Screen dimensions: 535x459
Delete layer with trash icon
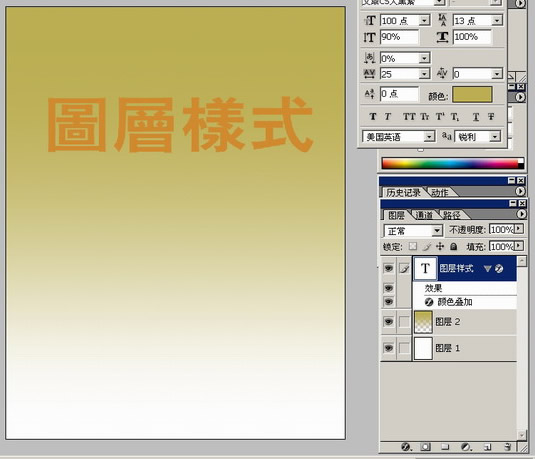coord(508,447)
